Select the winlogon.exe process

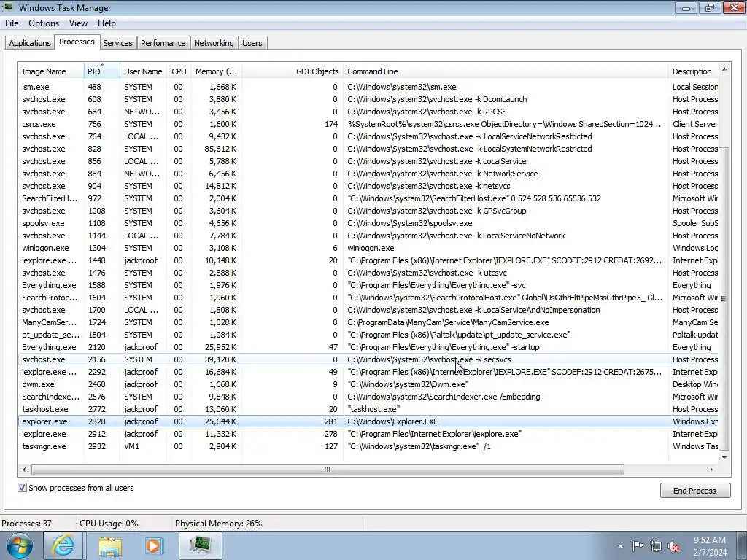tap(368, 248)
